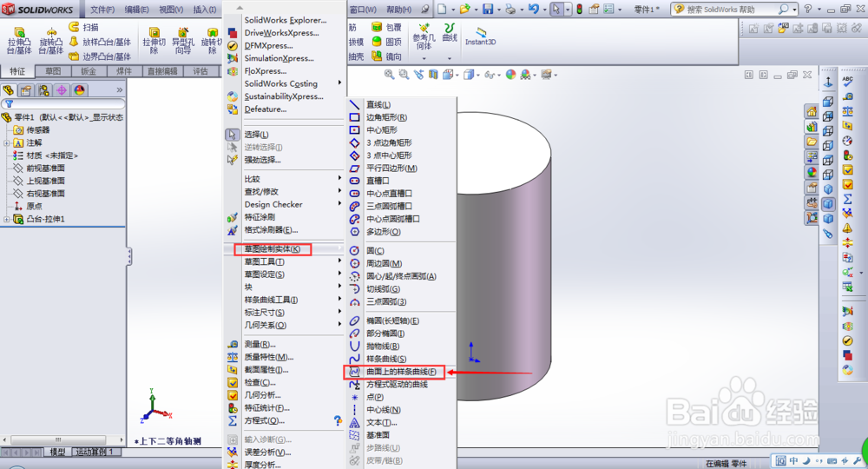Switch to the 草图 sketch tab
868x469 pixels.
click(x=53, y=71)
